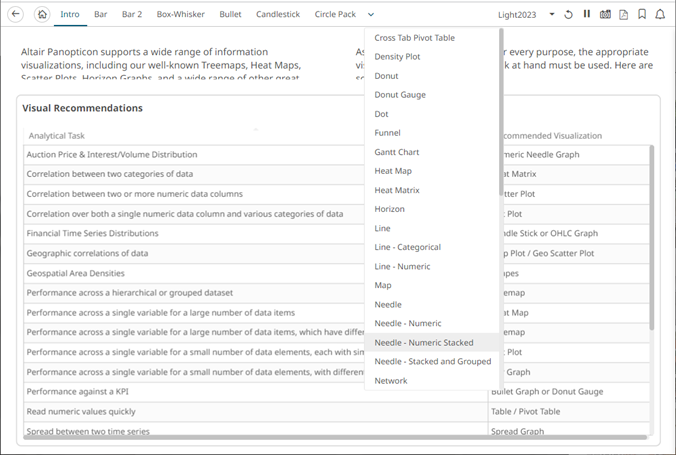Screen dimensions: 676x455
Task: Choose Network from the dropdown list
Action: point(391,380)
